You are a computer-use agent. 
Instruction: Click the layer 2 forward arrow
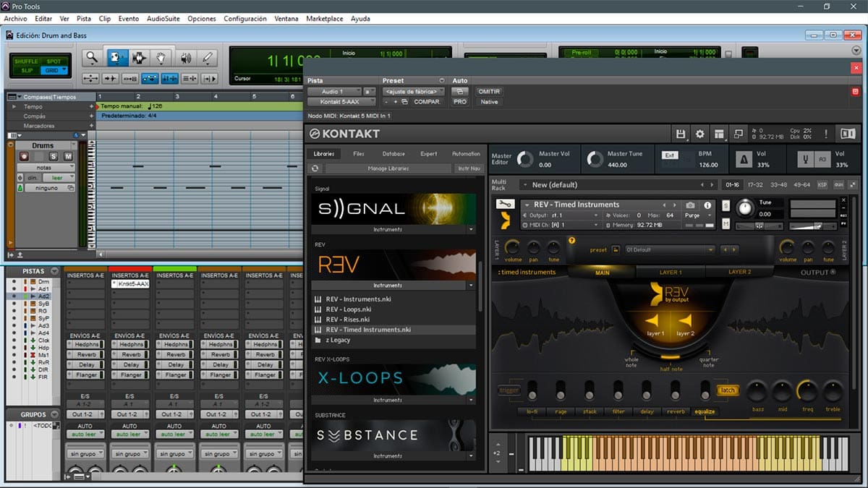[684, 320]
